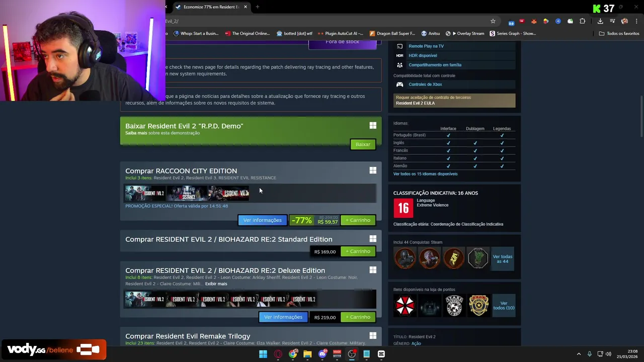Click the green-arrow box extension icon
Viewport: 644px width, 362px height.
click(570, 21)
